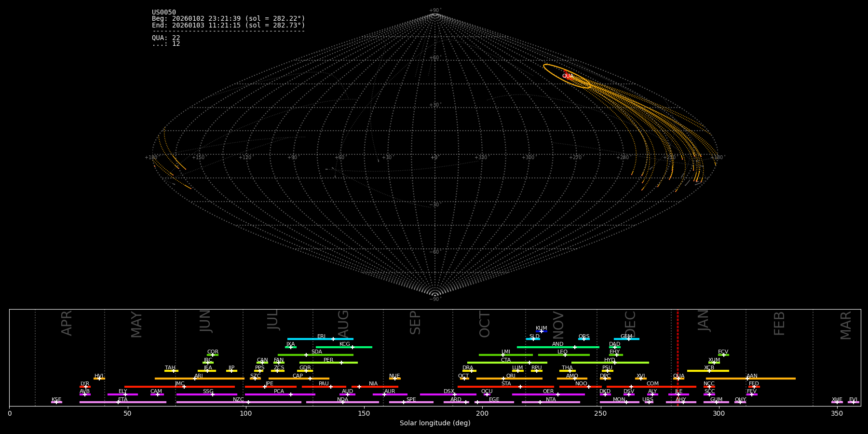Viewport: 868px width, 434px height.
Task: Click the peak marker on the PER bar
Action: [341, 363]
